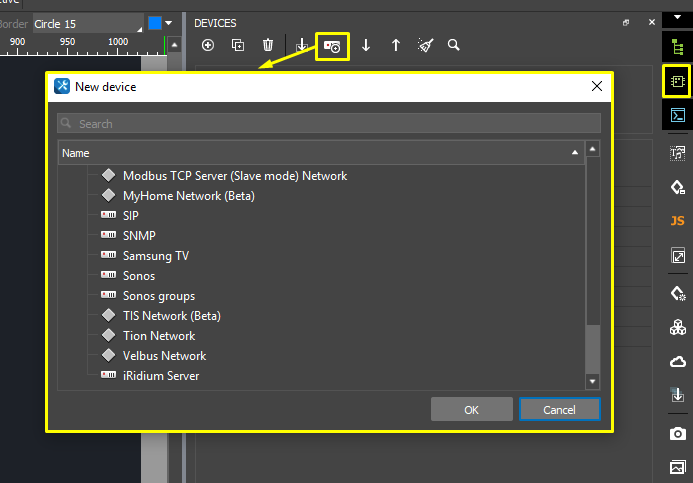Close the New device dialog

click(597, 86)
